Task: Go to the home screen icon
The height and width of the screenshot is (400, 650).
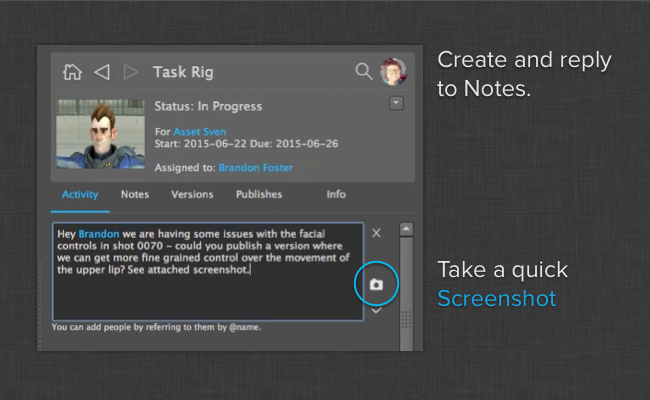Action: click(72, 72)
